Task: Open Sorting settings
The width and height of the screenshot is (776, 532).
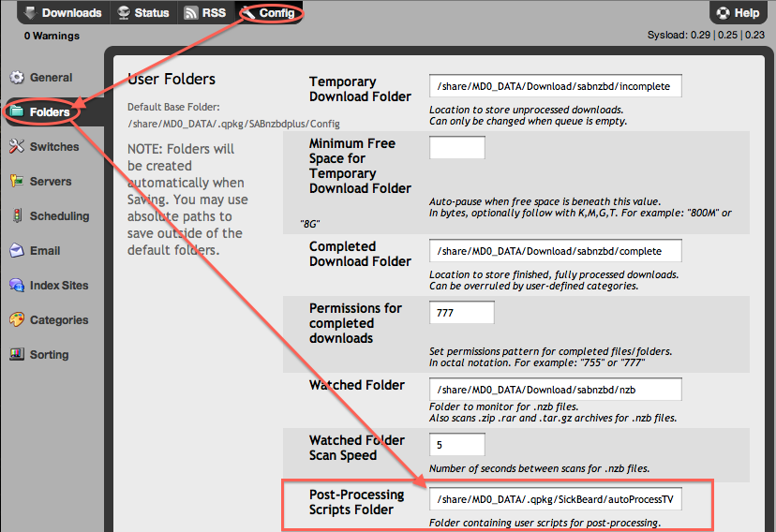Action: click(x=39, y=354)
